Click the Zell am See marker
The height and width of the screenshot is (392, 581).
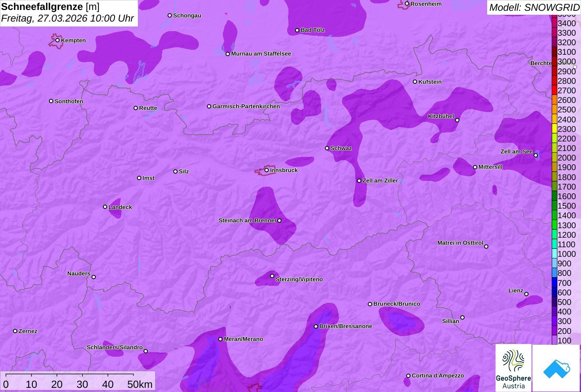(536, 156)
